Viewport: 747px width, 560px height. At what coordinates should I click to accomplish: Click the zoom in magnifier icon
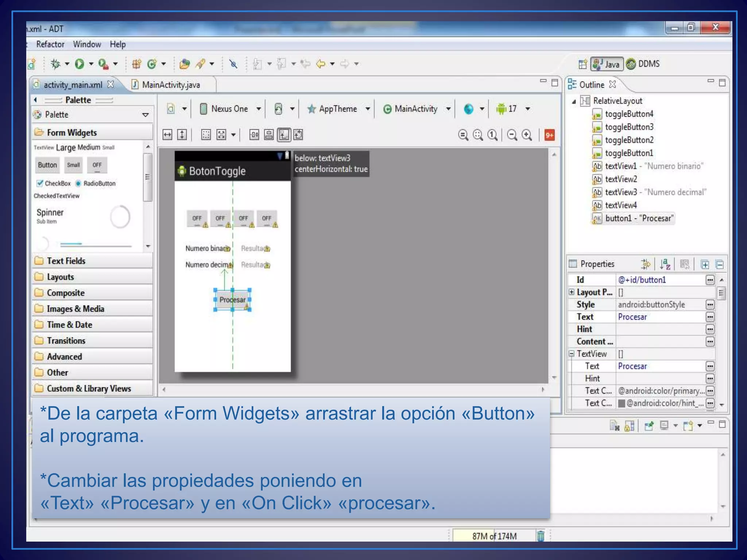pyautogui.click(x=527, y=135)
